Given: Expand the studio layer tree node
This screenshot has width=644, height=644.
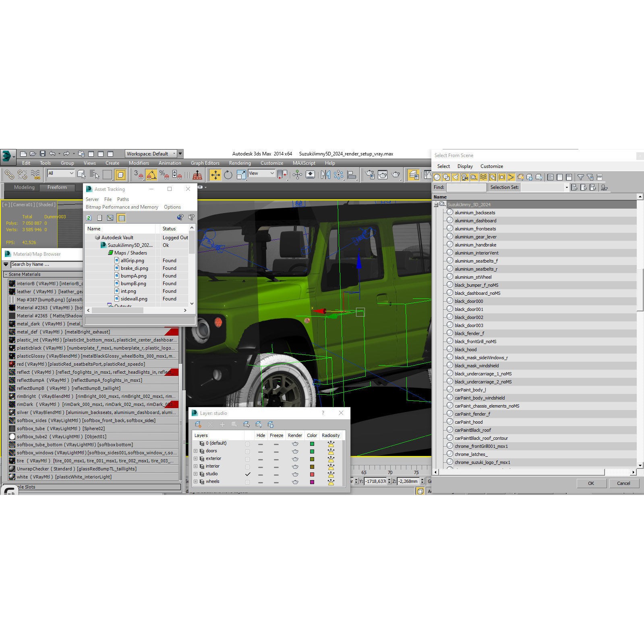Looking at the screenshot, I should (196, 474).
